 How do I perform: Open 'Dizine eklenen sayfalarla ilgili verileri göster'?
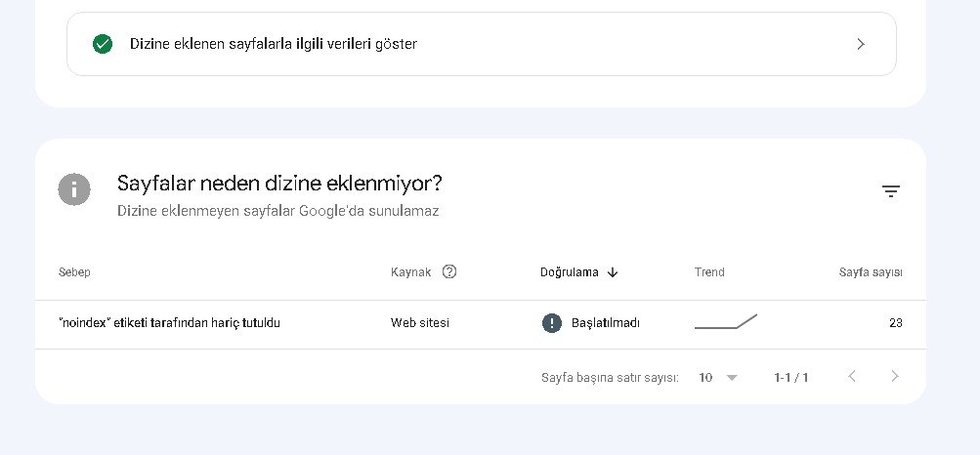pos(482,44)
